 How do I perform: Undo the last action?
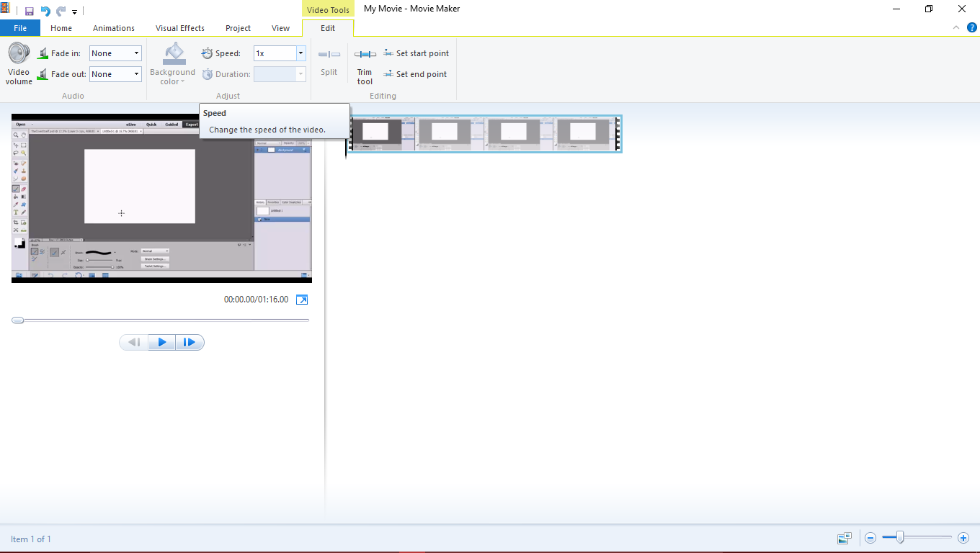45,11
